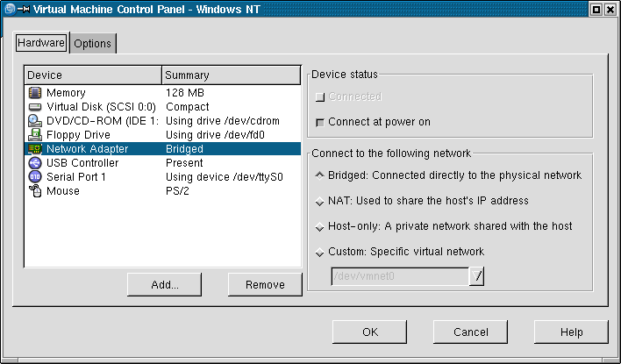The width and height of the screenshot is (621, 364).
Task: Select the Mouse row label
Action: pos(63,191)
